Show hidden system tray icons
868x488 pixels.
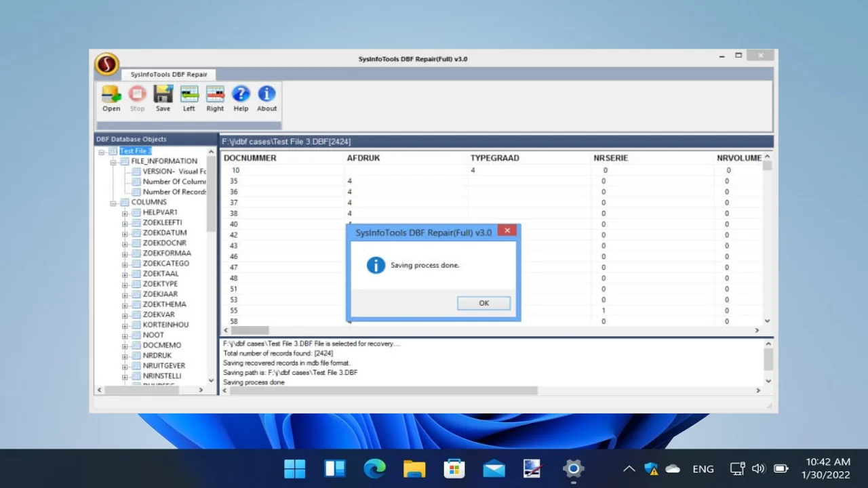[629, 468]
